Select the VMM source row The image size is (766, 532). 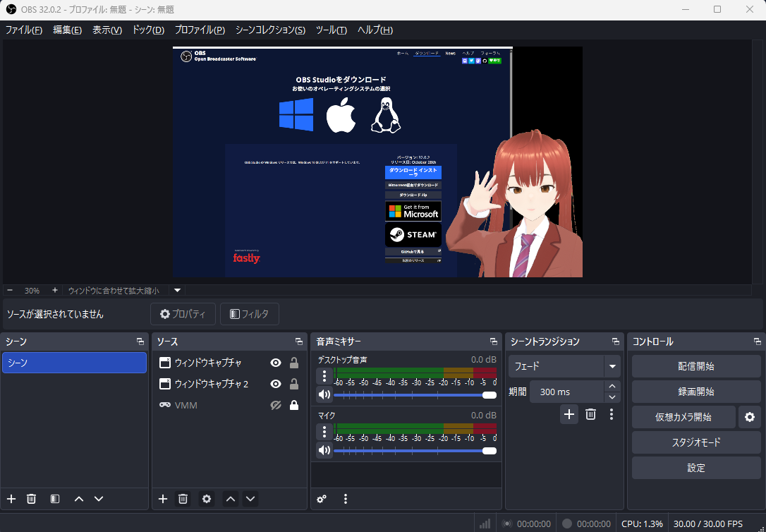[229, 406]
